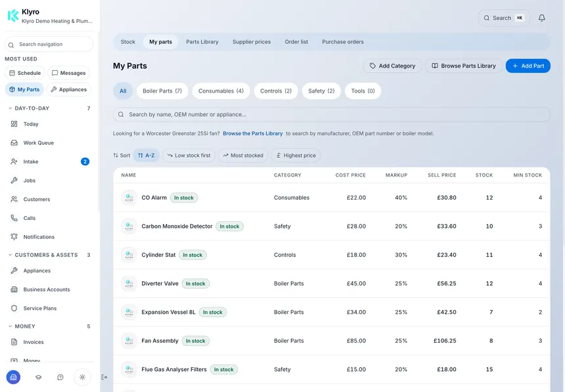Click the Invoices document icon
The image size is (565, 392).
pyautogui.click(x=14, y=342)
